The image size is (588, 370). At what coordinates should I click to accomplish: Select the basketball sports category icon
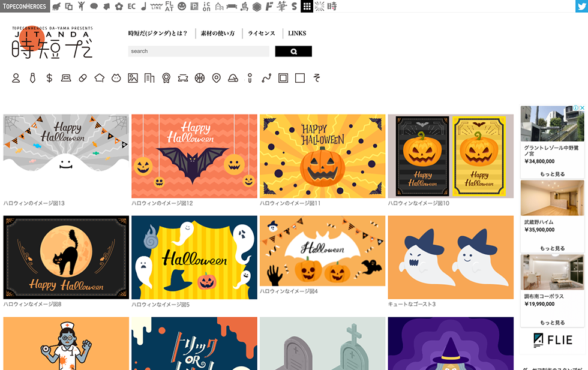point(199,78)
